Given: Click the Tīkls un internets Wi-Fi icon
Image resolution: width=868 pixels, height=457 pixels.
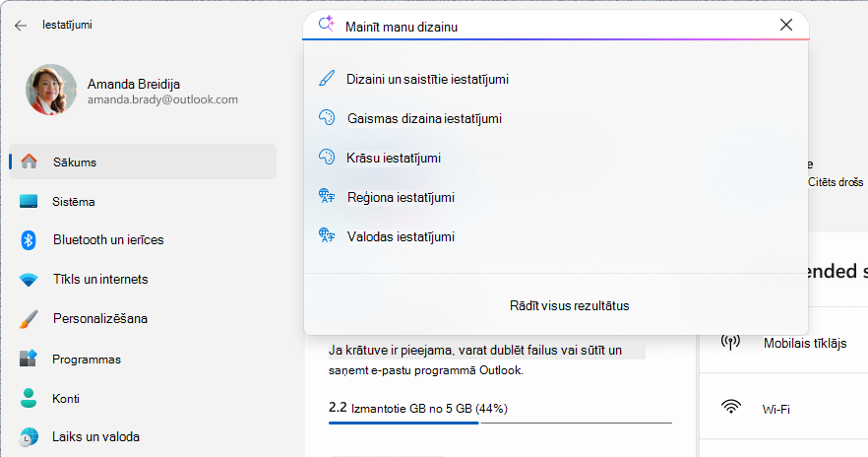Looking at the screenshot, I should tap(29, 280).
